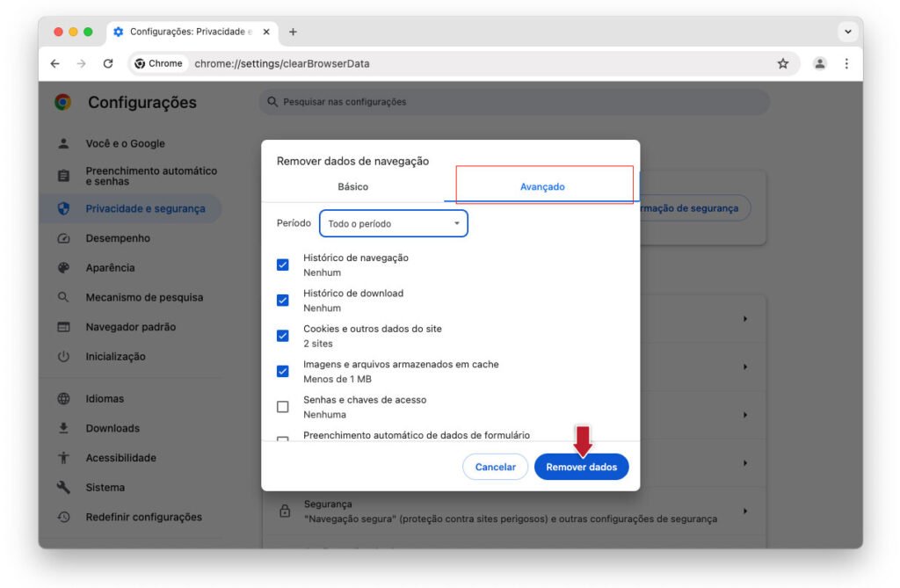Click the Cancelar button

tap(496, 467)
